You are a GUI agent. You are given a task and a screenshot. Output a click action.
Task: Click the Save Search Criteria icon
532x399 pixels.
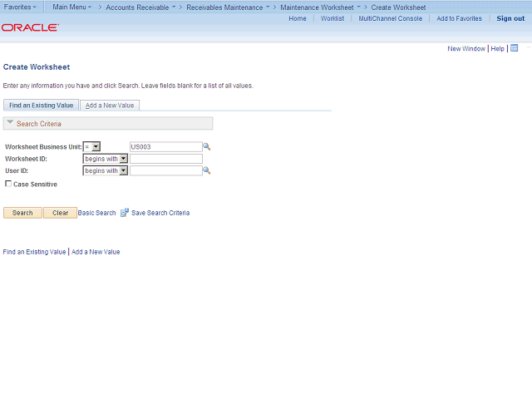pyautogui.click(x=125, y=213)
